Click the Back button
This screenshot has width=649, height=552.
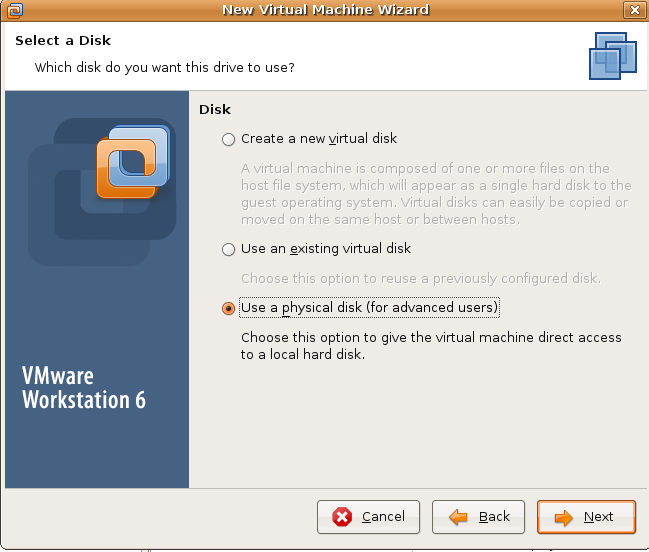478,517
